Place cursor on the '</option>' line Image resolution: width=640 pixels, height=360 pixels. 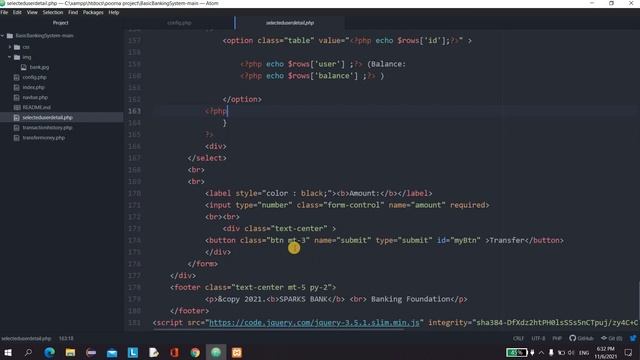[242, 100]
